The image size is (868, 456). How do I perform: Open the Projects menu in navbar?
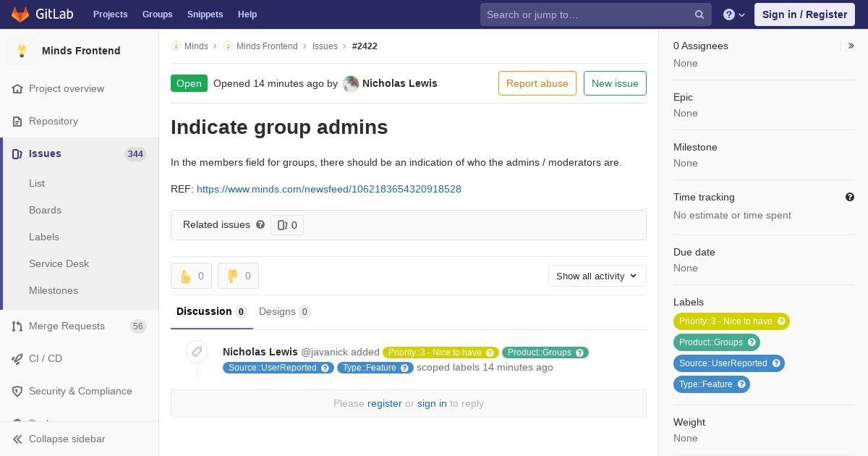[x=110, y=14]
